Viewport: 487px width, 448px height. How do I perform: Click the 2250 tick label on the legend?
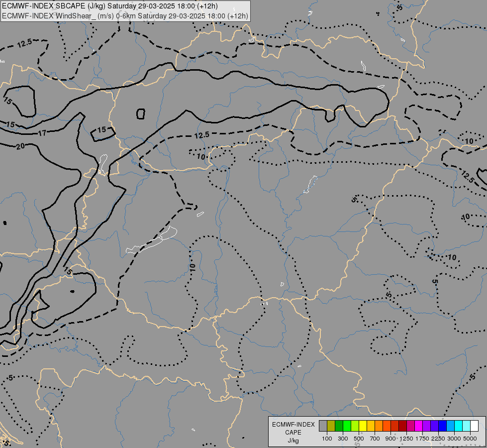[438, 439]
